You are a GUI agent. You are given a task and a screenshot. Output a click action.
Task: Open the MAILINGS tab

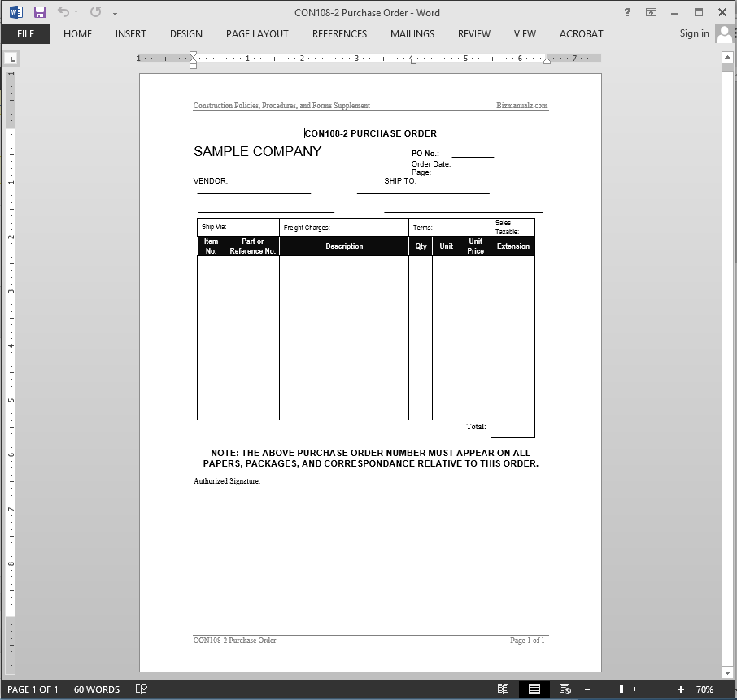(412, 34)
